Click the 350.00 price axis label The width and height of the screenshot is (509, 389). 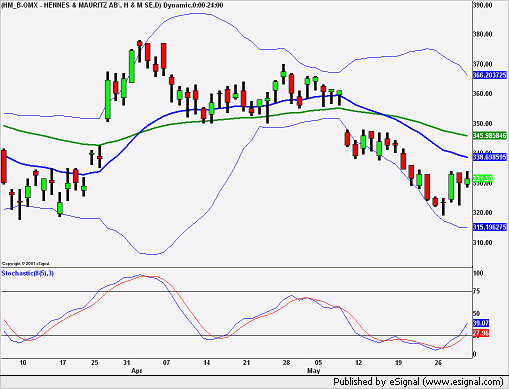482,123
